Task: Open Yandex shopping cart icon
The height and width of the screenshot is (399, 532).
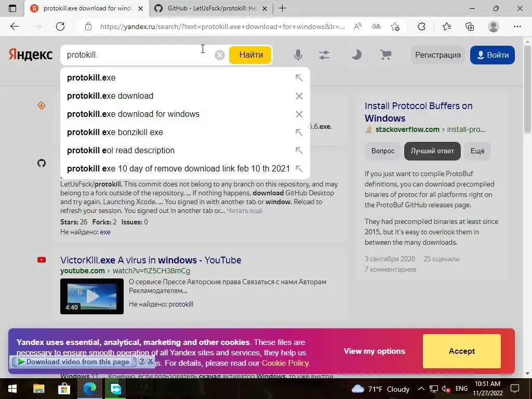Action: point(385,55)
